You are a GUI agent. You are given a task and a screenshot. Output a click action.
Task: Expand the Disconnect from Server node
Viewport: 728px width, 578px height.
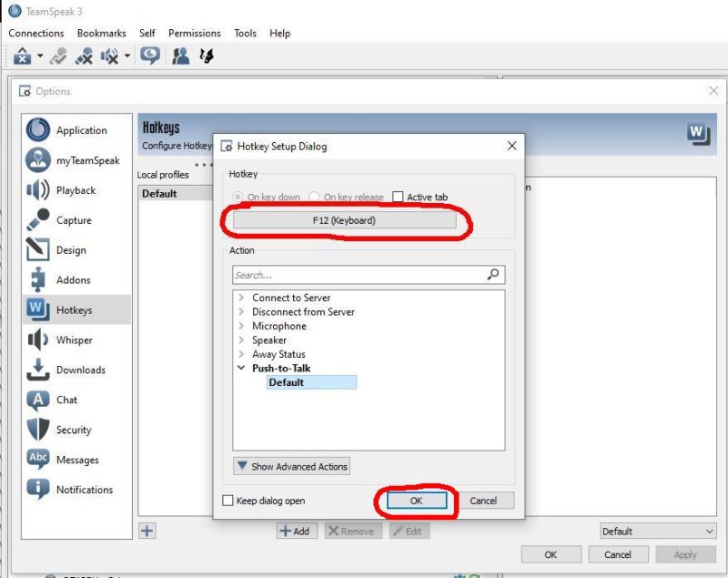[x=241, y=311]
